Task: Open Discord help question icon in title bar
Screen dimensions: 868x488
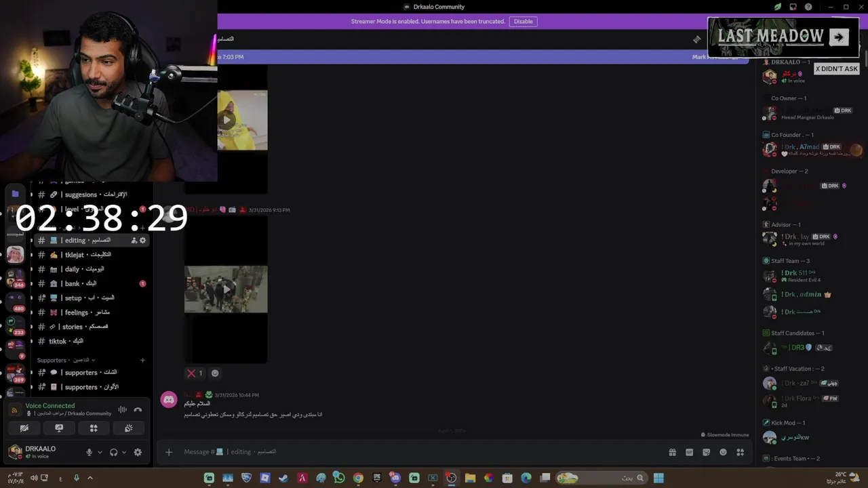Action: (808, 7)
